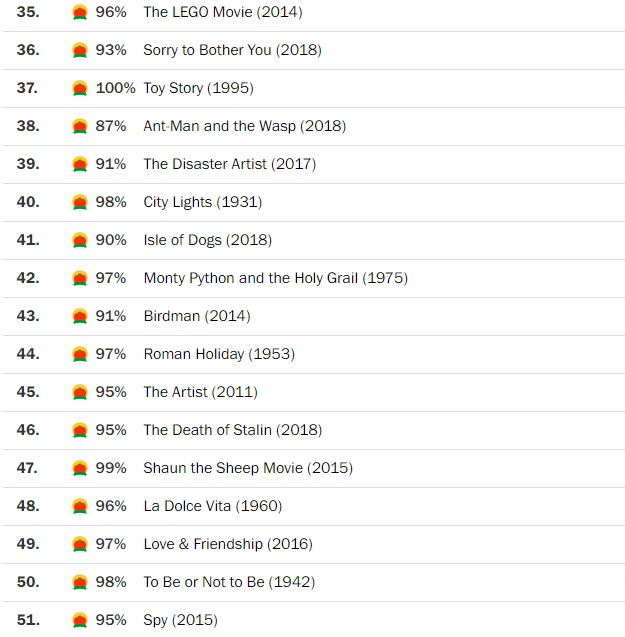The width and height of the screenshot is (625, 637).
Task: Go to The Death of Stalin page
Action: click(232, 430)
